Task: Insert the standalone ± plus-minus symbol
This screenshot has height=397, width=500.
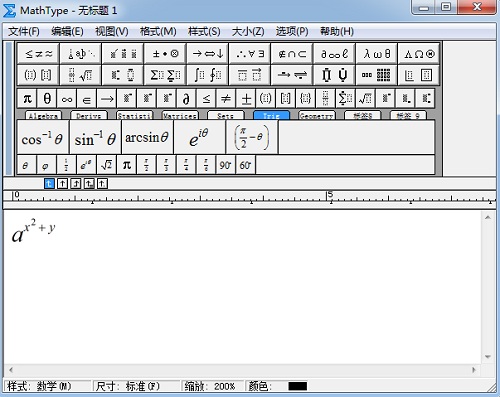Action: [246, 99]
